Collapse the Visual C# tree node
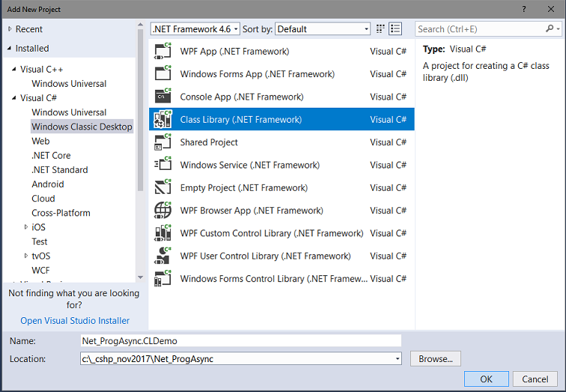Image resolution: width=566 pixels, height=392 pixels. [x=14, y=98]
